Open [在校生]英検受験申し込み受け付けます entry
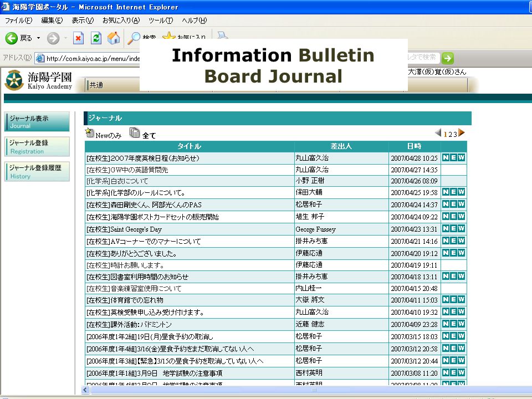The width and height of the screenshot is (532, 399). tap(145, 312)
